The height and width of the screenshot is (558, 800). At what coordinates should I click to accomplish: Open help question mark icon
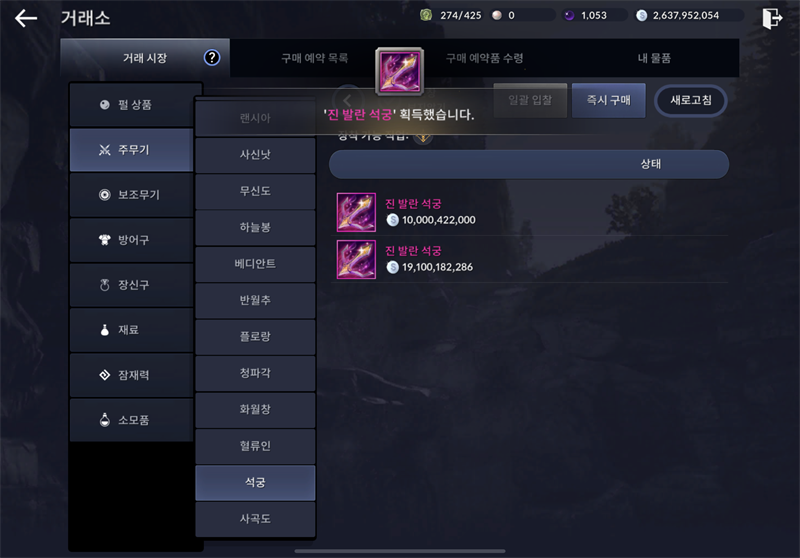(x=212, y=58)
